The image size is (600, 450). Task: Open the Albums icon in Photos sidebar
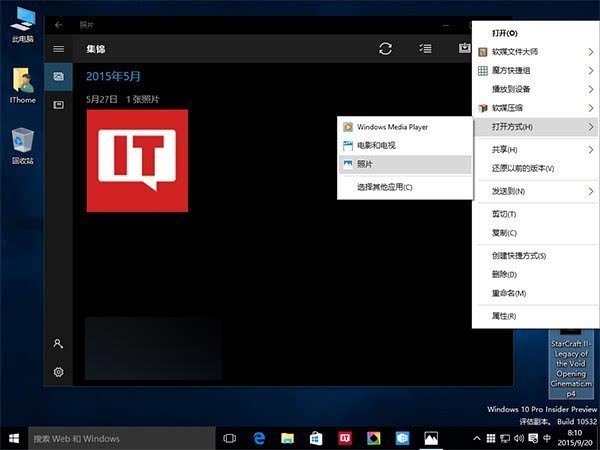tap(59, 104)
